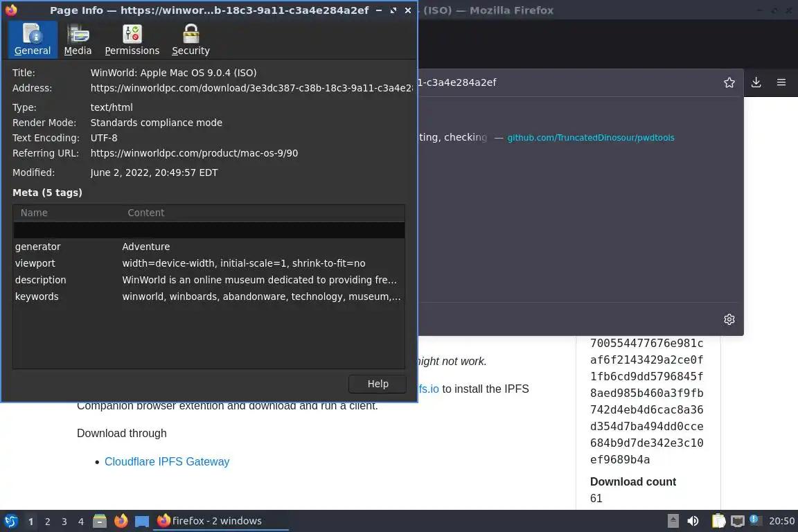The height and width of the screenshot is (532, 798).
Task: Switch to workspace 2
Action: [x=47, y=522]
